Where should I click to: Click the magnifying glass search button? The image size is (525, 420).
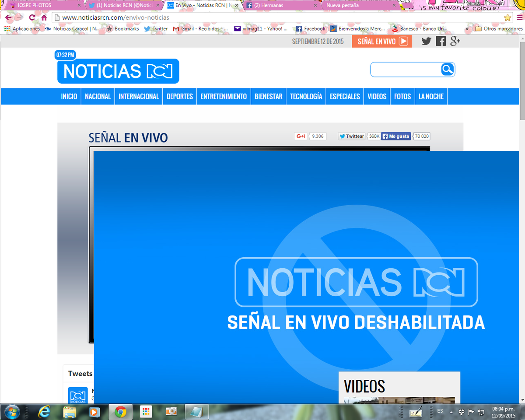[x=448, y=70]
